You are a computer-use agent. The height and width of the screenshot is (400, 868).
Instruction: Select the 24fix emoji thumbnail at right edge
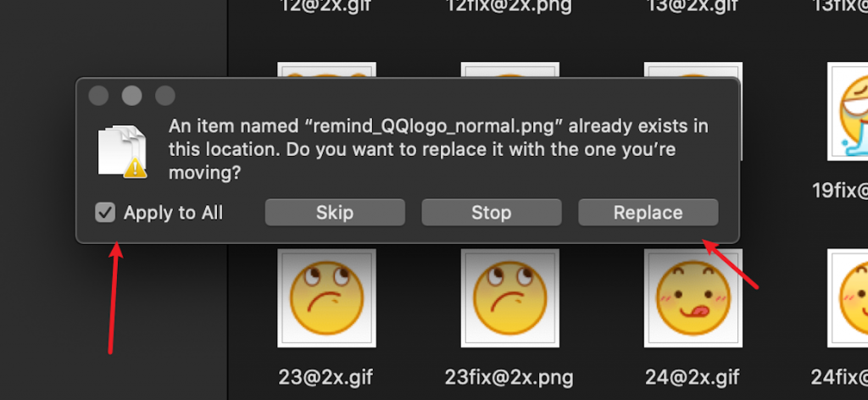tap(849, 297)
